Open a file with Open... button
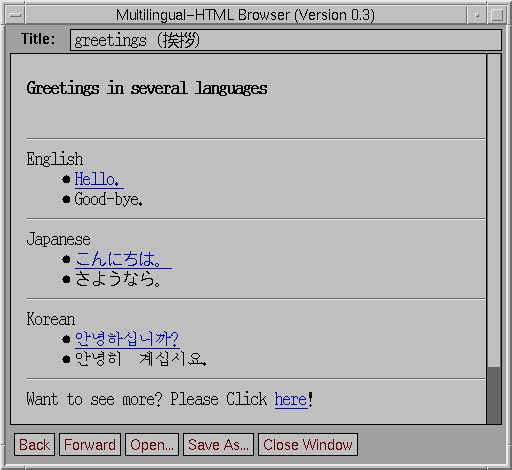The image size is (512, 470). (x=152, y=444)
